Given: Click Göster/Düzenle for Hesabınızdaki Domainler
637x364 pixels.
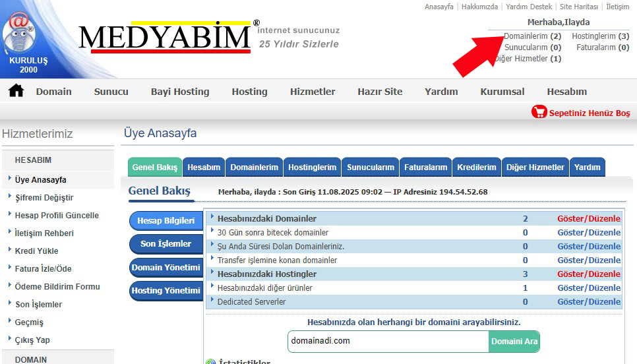Looking at the screenshot, I should (589, 218).
